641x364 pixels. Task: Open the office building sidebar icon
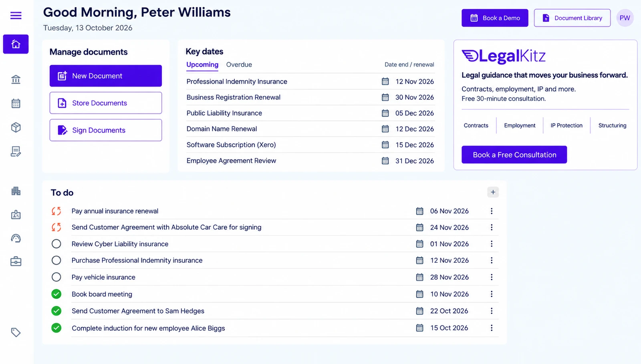[16, 191]
